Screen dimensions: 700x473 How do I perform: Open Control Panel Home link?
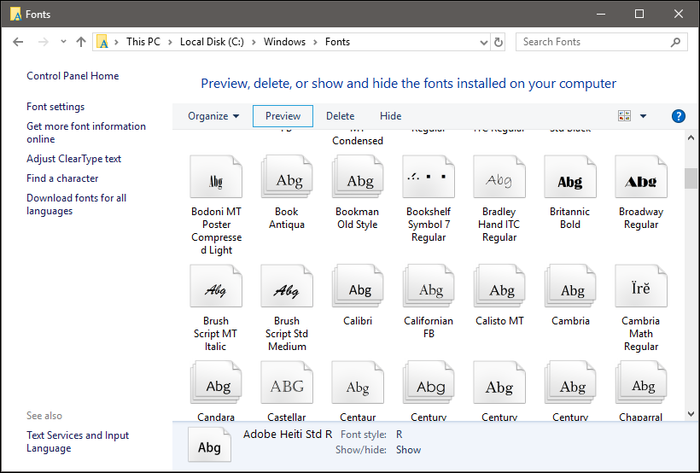tap(72, 76)
